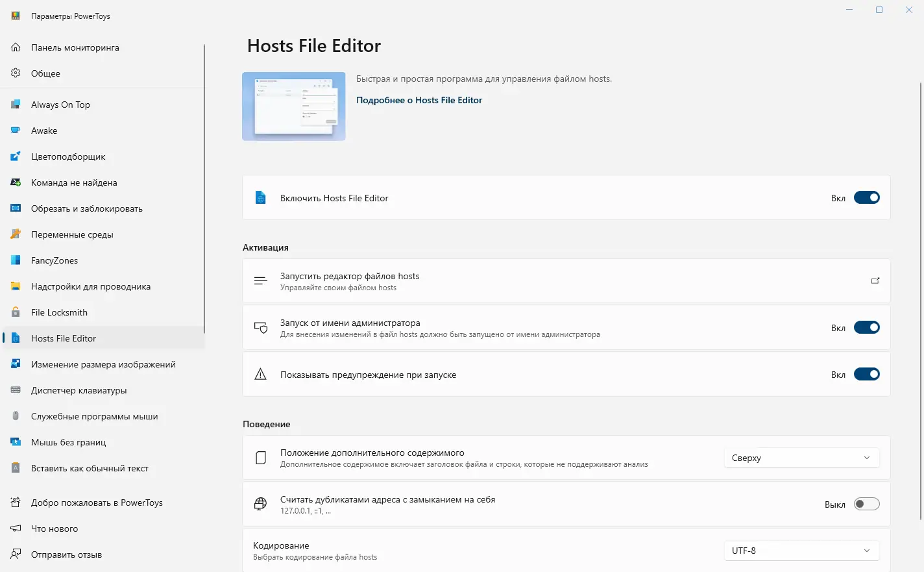Click the Always On Top sidebar icon

[x=16, y=105]
